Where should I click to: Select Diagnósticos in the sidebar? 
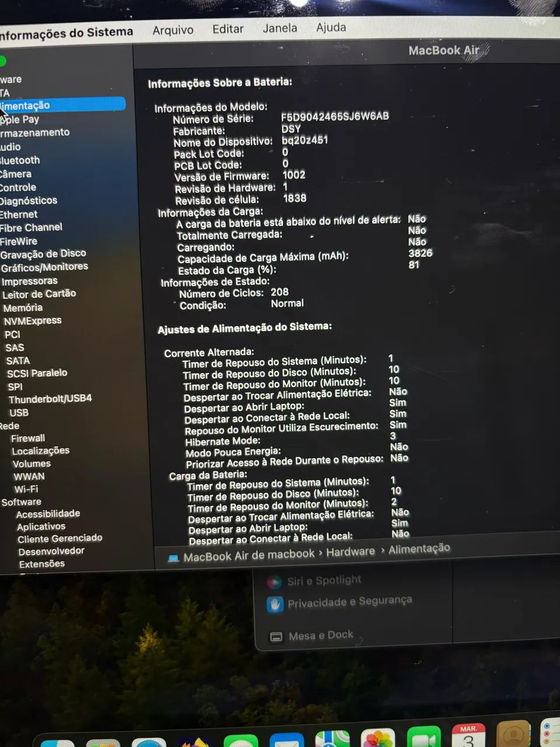[29, 201]
